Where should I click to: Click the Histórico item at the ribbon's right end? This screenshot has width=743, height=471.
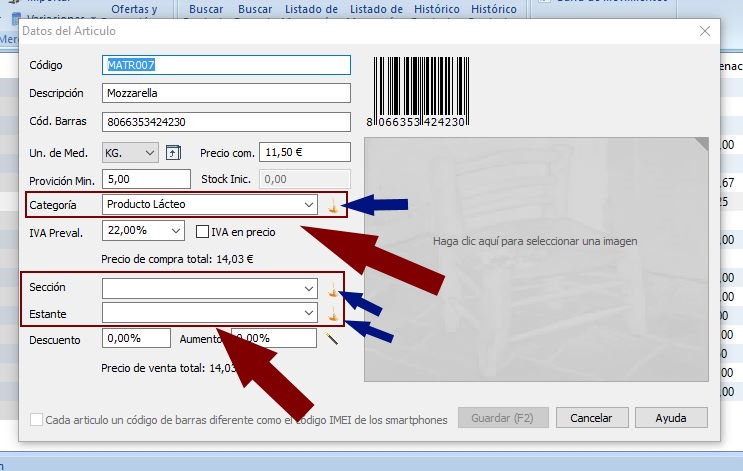tap(494, 9)
